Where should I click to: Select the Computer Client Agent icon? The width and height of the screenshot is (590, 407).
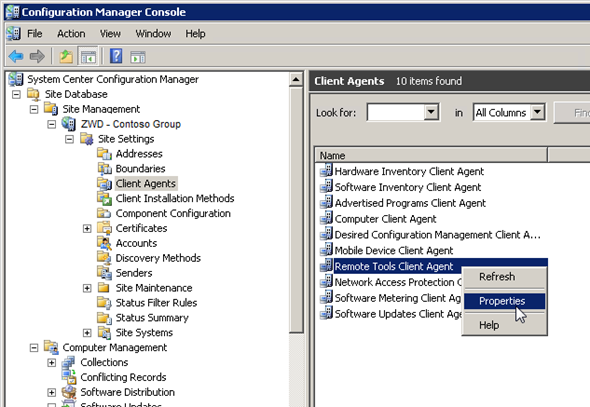[326, 218]
